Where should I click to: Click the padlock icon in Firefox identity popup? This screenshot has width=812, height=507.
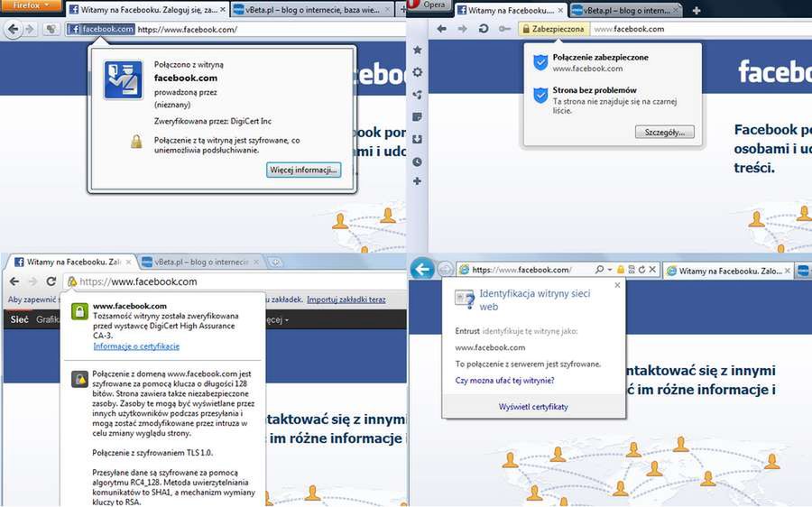[x=136, y=142]
